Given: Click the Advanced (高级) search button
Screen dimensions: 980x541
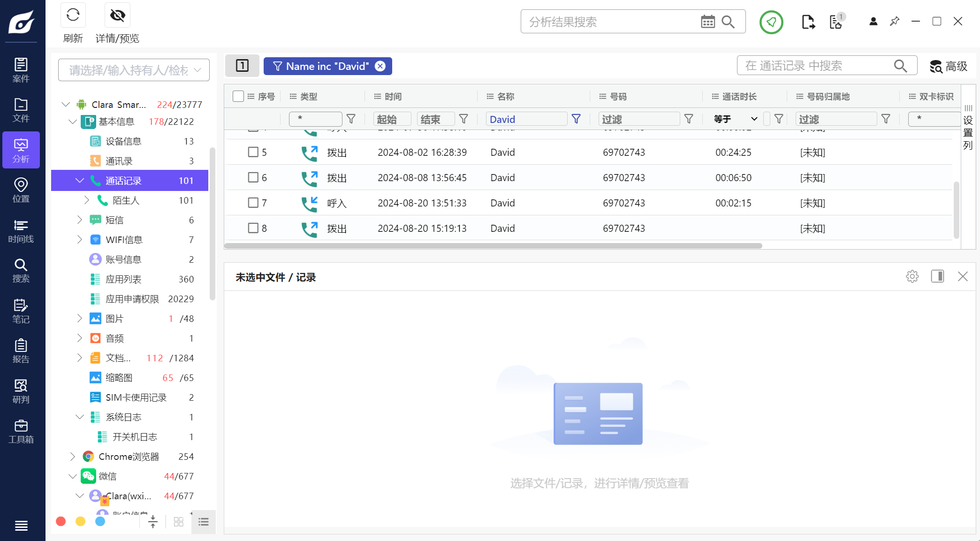Looking at the screenshot, I should (x=949, y=66).
